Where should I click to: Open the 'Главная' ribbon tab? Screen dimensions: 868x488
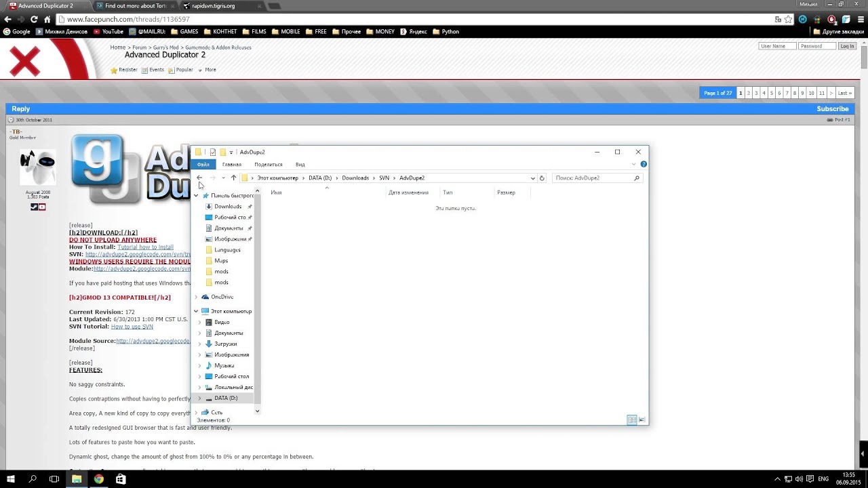pyautogui.click(x=232, y=164)
